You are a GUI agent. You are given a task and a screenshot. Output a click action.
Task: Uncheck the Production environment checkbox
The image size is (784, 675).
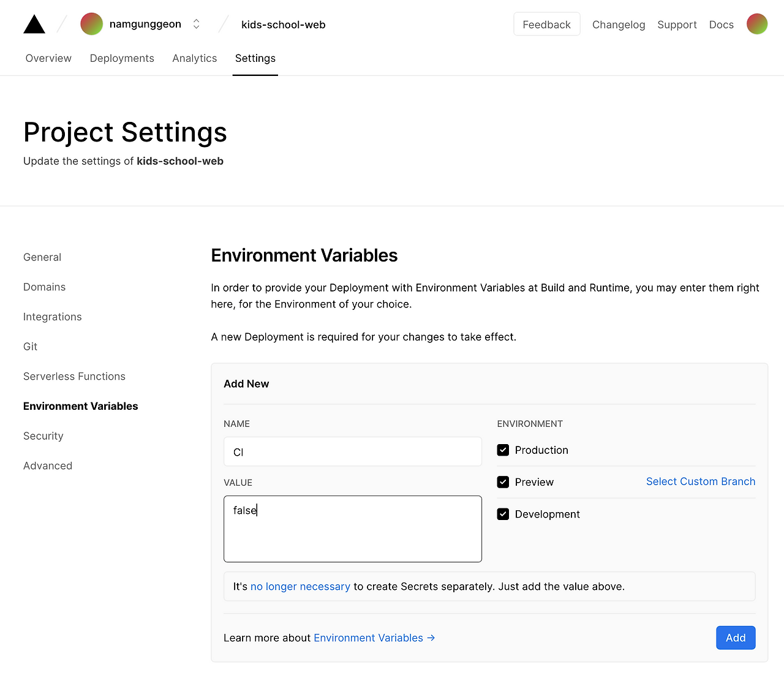(x=503, y=450)
